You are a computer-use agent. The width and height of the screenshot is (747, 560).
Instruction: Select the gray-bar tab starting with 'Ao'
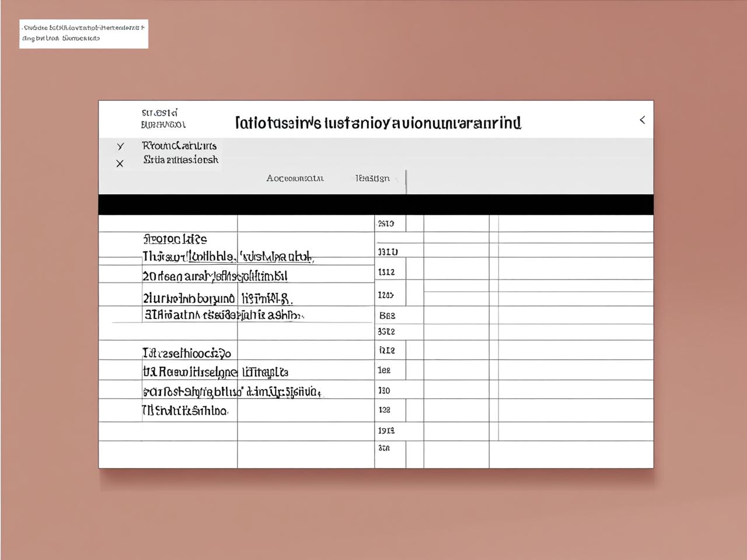click(x=295, y=178)
